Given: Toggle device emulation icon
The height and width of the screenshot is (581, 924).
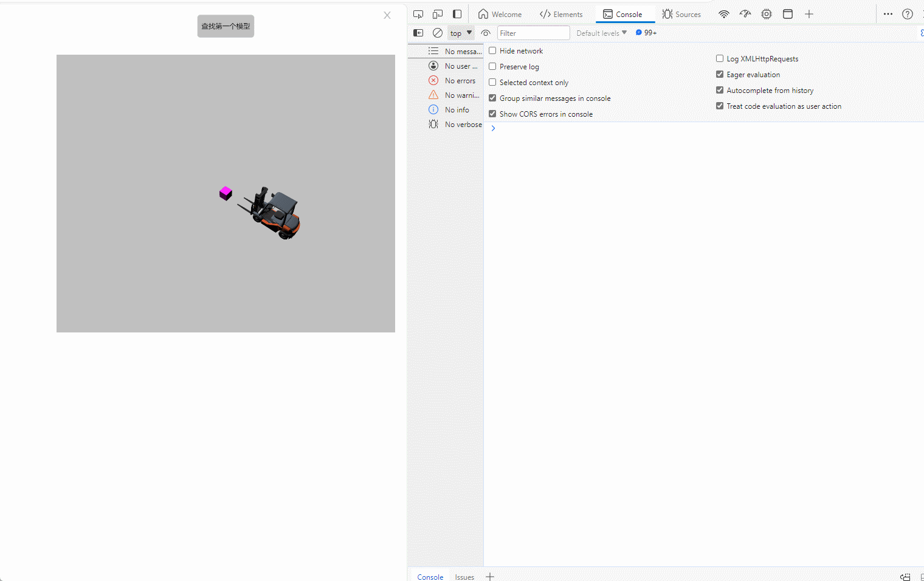Looking at the screenshot, I should point(438,14).
